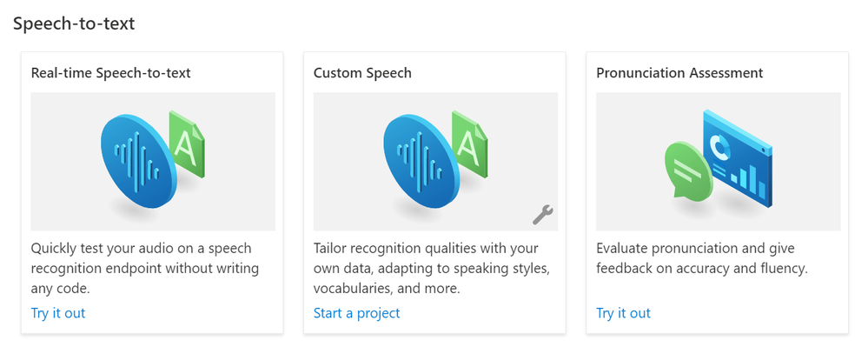Image resolution: width=868 pixels, height=354 pixels.
Task: Select the Pronunciation Assessment card title
Action: [x=679, y=72]
